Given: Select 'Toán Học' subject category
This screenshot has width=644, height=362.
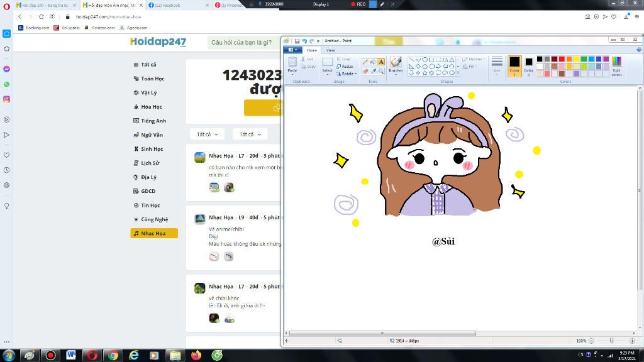Looking at the screenshot, I should point(153,79).
